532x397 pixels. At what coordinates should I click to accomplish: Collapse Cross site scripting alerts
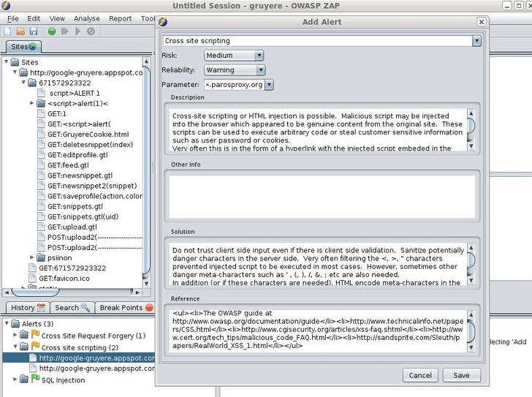(x=15, y=347)
